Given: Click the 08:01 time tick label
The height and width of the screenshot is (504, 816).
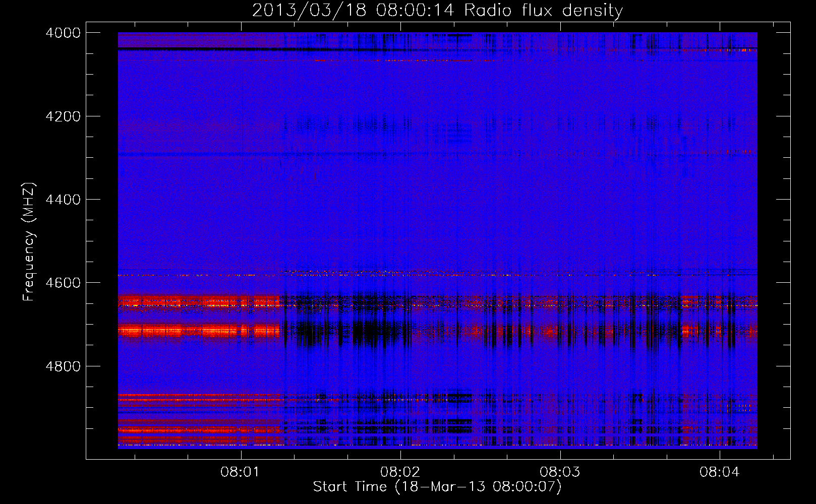Looking at the screenshot, I should [240, 472].
